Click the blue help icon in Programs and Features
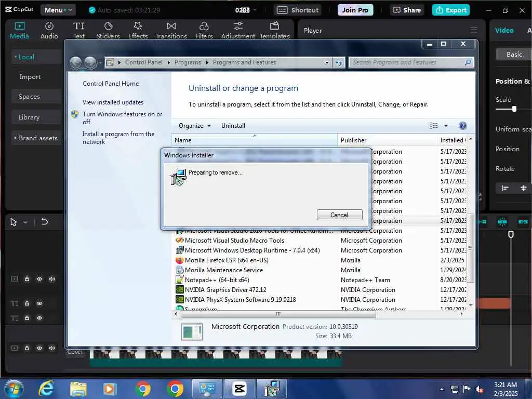The image size is (532, 399). tap(462, 126)
